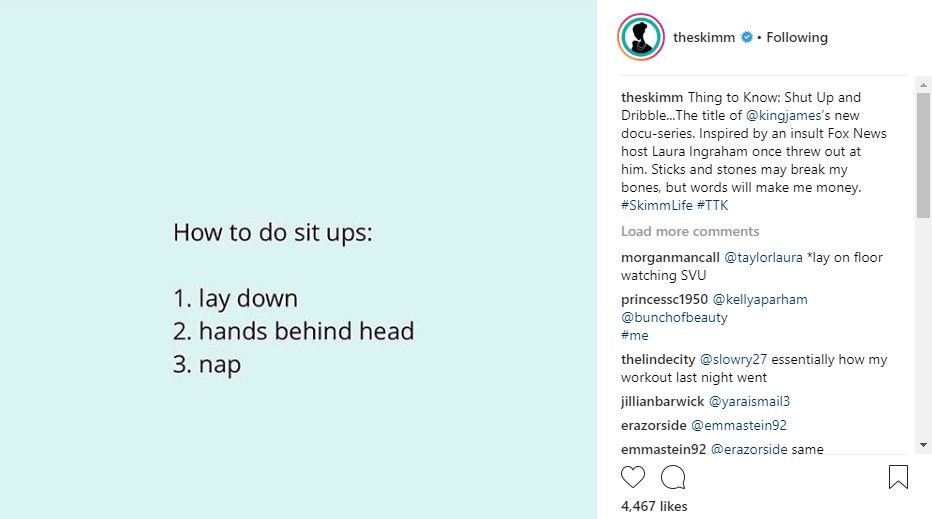Open princessc1950 commenter profile
Viewport: 932px width, 519px height.
pos(664,299)
